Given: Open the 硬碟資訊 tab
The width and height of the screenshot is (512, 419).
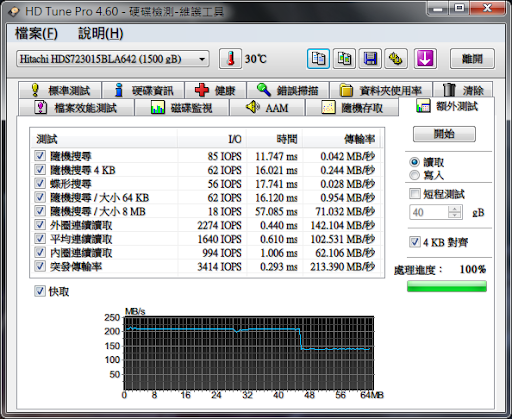Looking at the screenshot, I should point(143,90).
